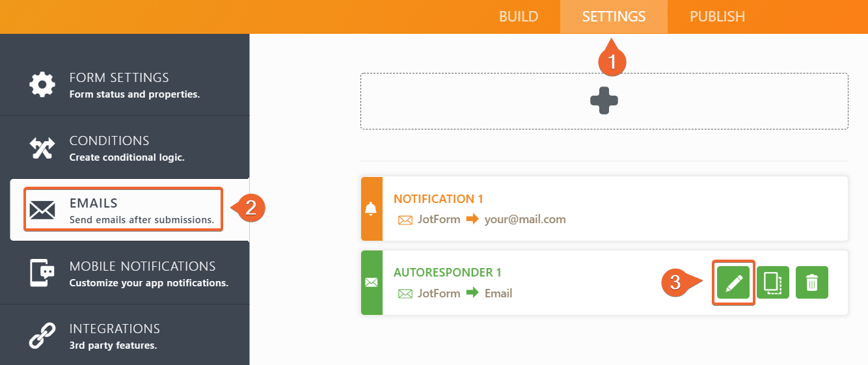
Task: Click the Integrations chain link icon
Action: click(43, 336)
